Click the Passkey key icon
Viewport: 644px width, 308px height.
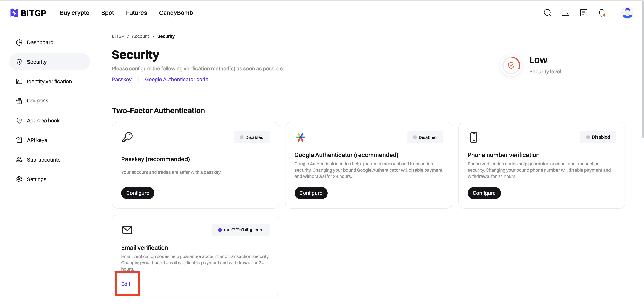(x=127, y=137)
